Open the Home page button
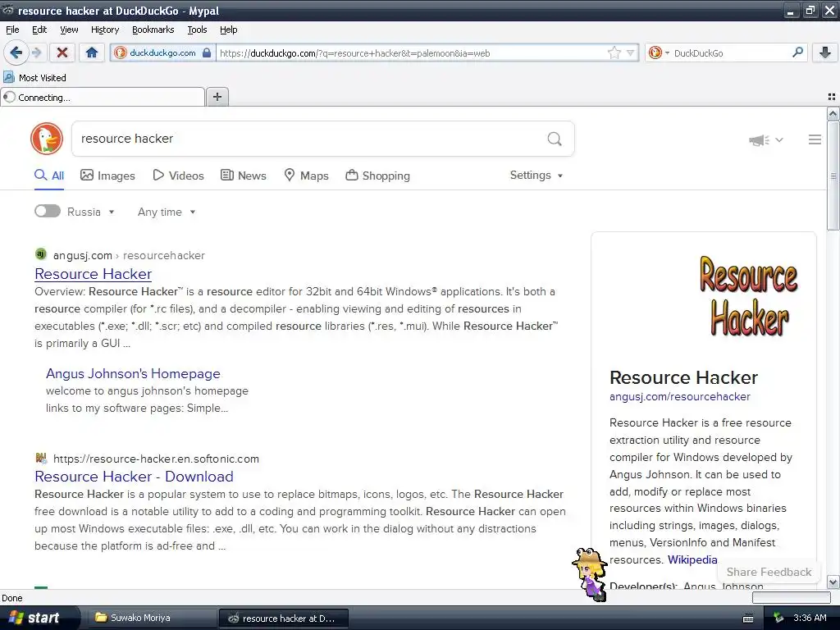 click(92, 52)
